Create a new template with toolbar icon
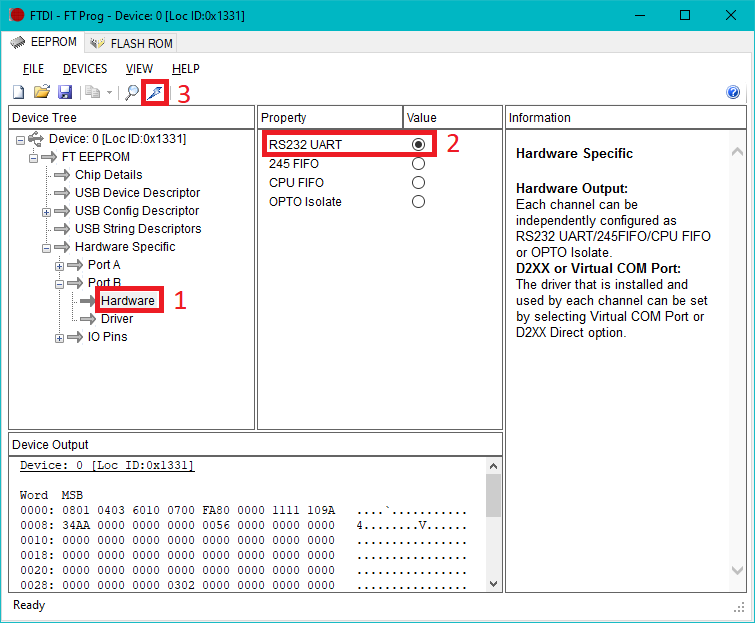Image resolution: width=755 pixels, height=623 pixels. tap(19, 92)
